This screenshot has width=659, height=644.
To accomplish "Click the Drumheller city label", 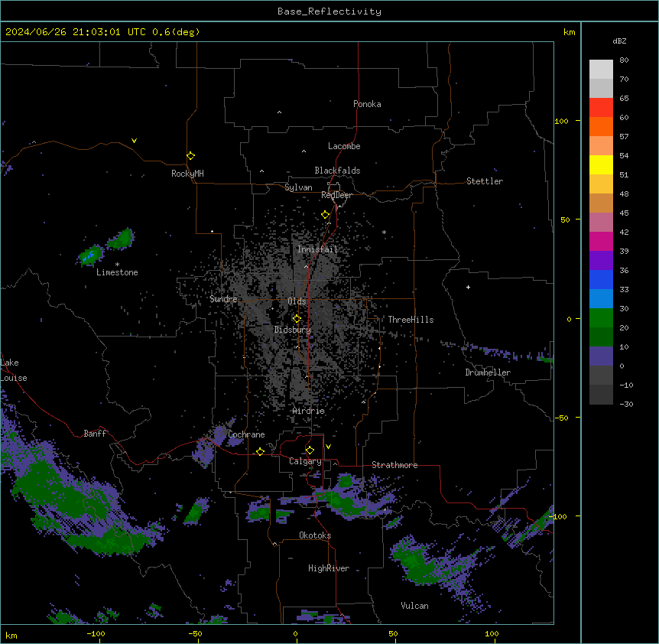I will click(x=488, y=372).
